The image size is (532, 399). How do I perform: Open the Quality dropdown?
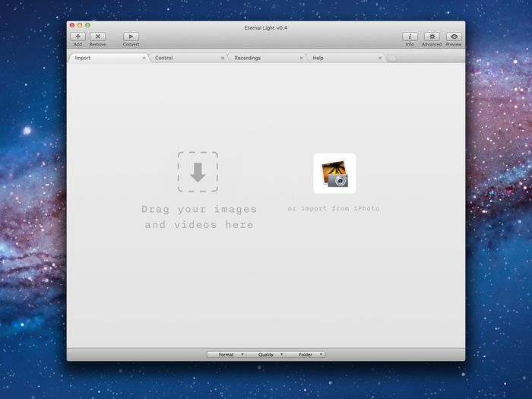pos(266,355)
